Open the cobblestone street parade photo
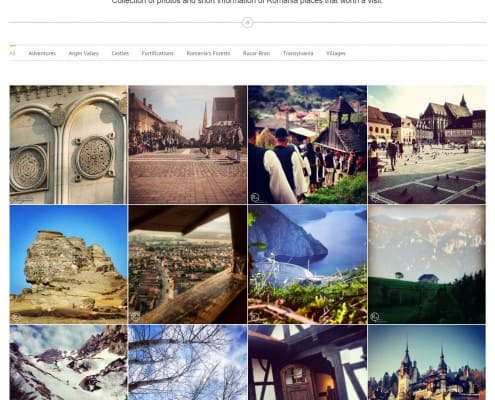495x400 pixels. tap(188, 145)
